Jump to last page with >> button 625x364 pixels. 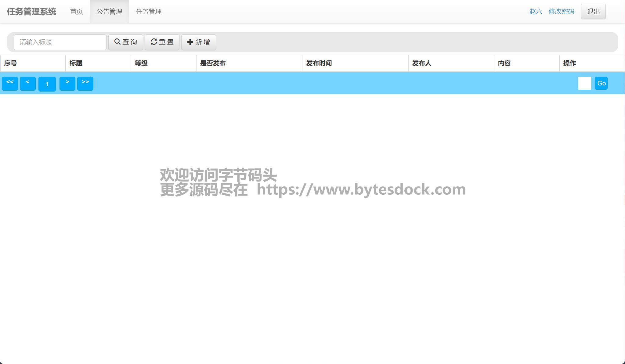[85, 84]
